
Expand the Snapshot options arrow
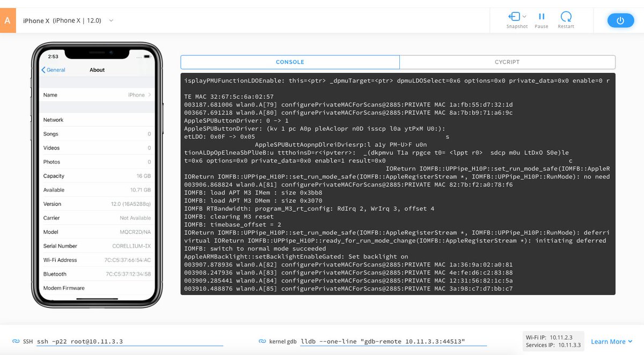[524, 17]
